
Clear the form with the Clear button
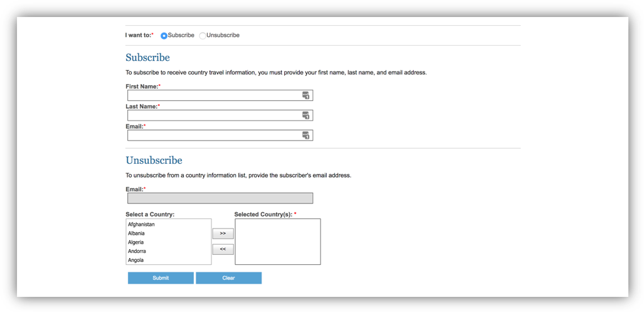pyautogui.click(x=229, y=278)
